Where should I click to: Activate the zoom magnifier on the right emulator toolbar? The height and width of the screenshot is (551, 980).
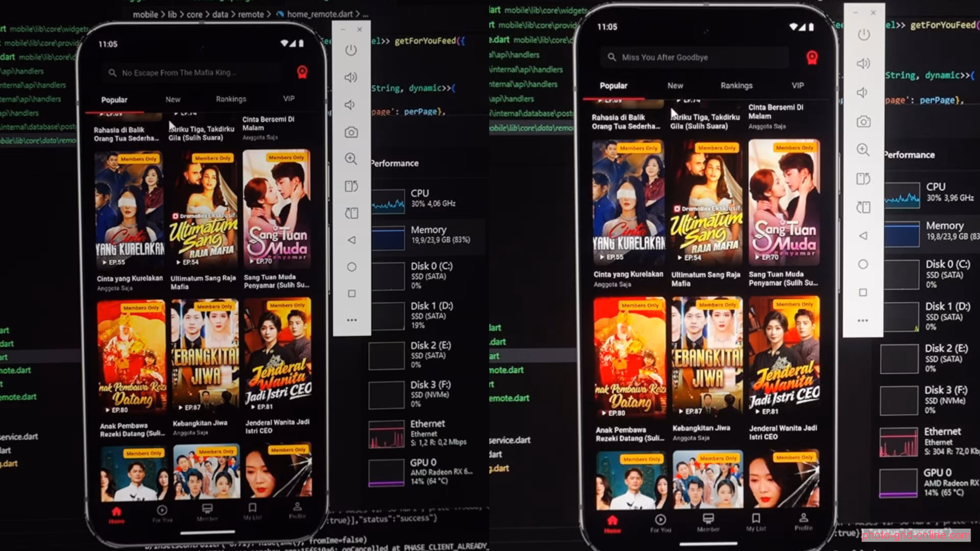point(863,150)
